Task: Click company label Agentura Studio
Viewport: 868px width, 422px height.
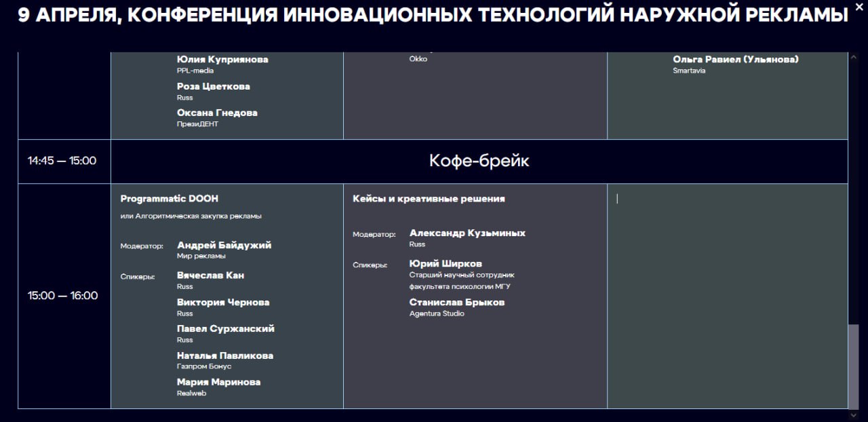Action: tap(437, 314)
